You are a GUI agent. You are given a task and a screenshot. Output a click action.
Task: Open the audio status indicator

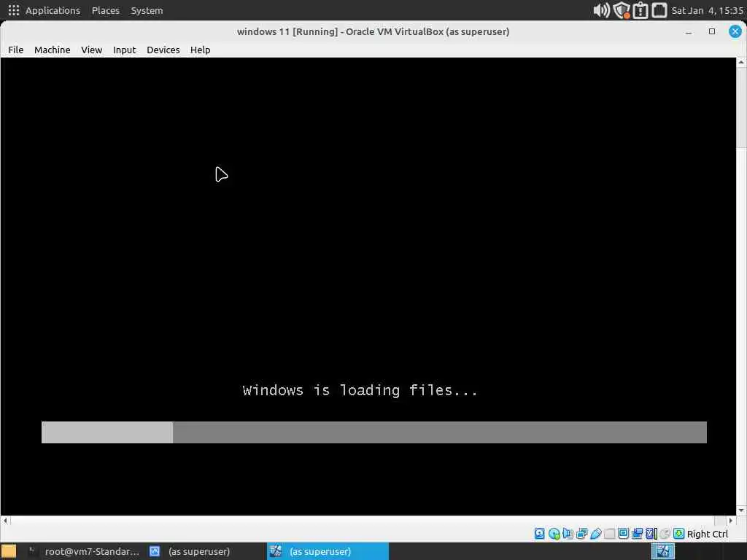(x=568, y=534)
